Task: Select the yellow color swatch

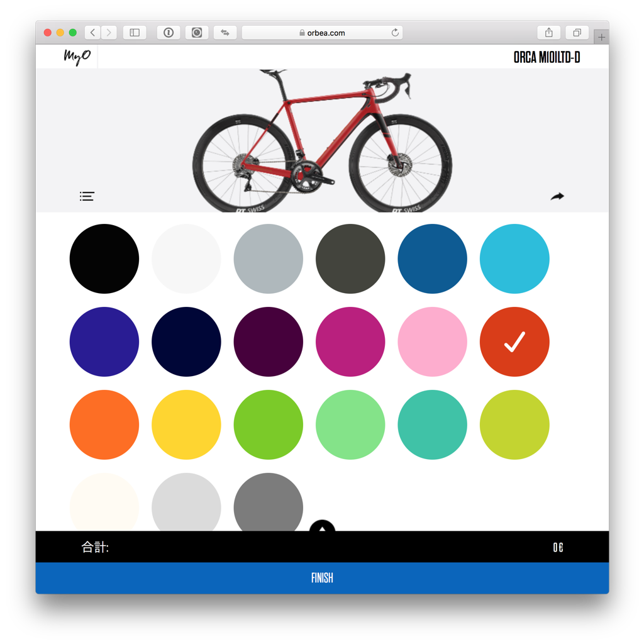Action: tap(186, 425)
